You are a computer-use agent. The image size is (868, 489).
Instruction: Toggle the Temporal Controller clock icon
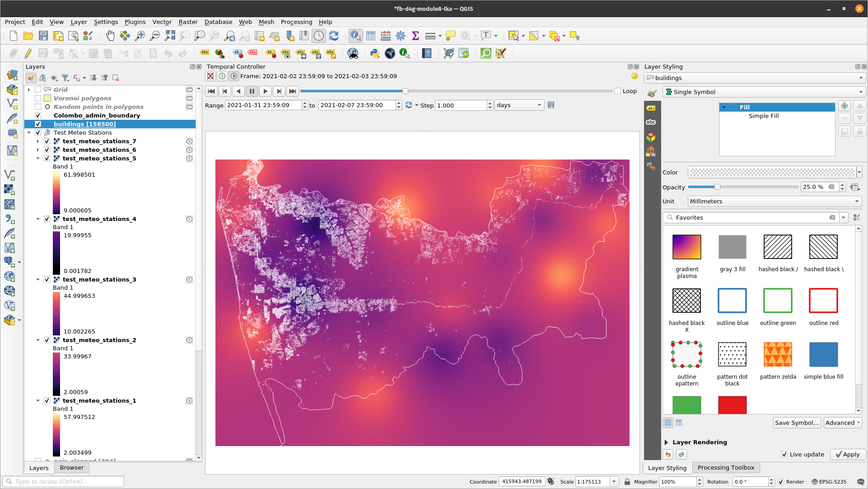(x=319, y=36)
